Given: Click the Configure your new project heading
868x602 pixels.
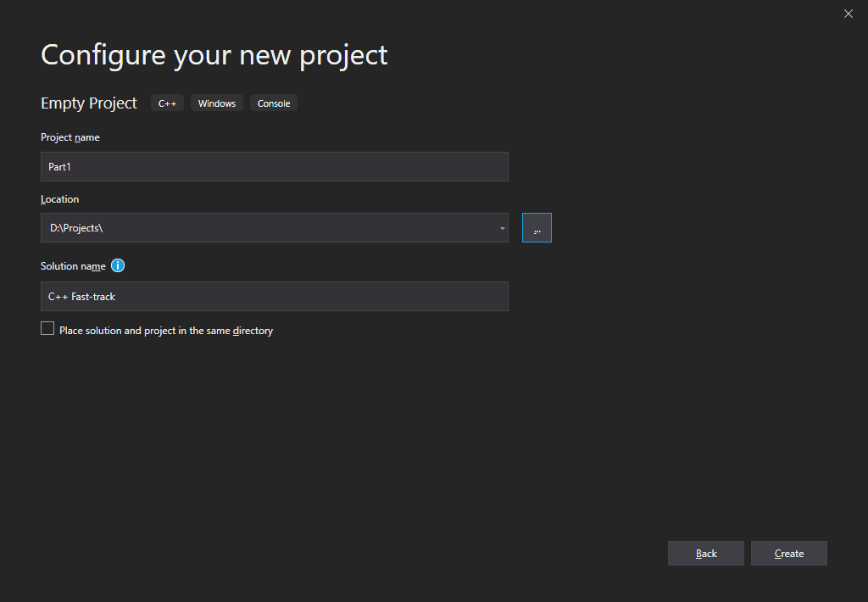Looking at the screenshot, I should tap(214, 55).
